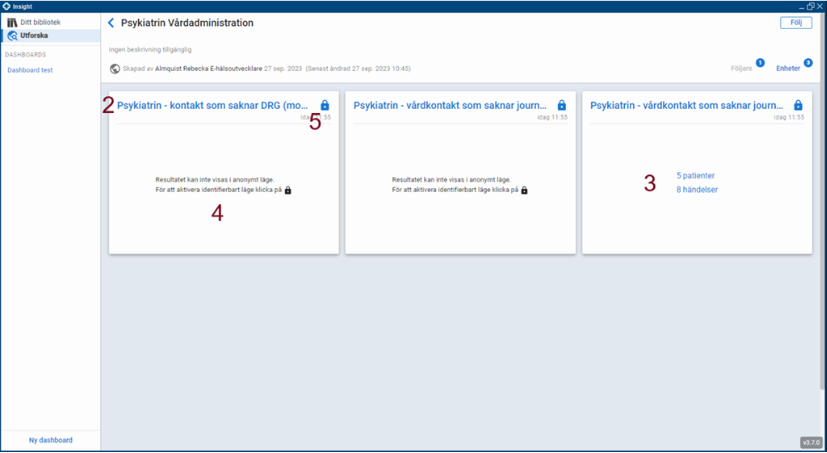This screenshot has height=453, width=827.
Task: Click the anonymous mode message in the DRG card
Action: (x=223, y=185)
